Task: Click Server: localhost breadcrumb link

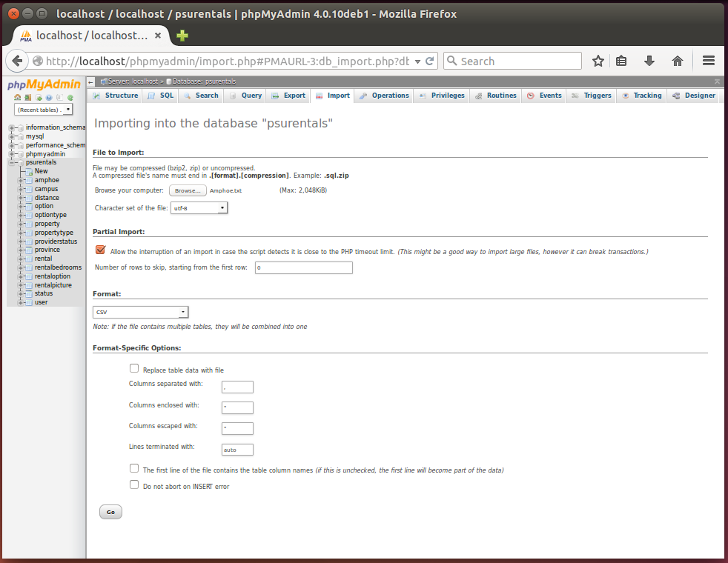Action: 132,81
